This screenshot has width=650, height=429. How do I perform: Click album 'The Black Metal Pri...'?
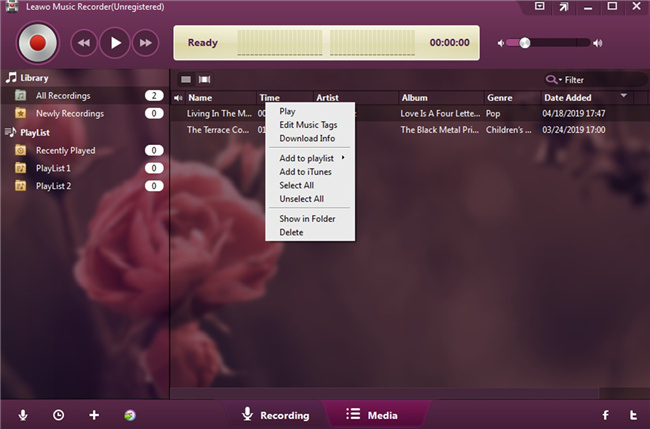click(439, 130)
